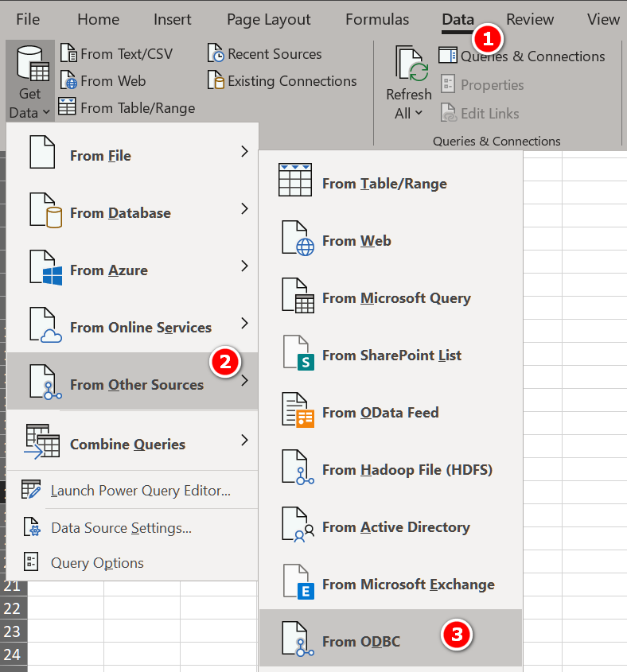Click the From Active Directory icon

(298, 525)
